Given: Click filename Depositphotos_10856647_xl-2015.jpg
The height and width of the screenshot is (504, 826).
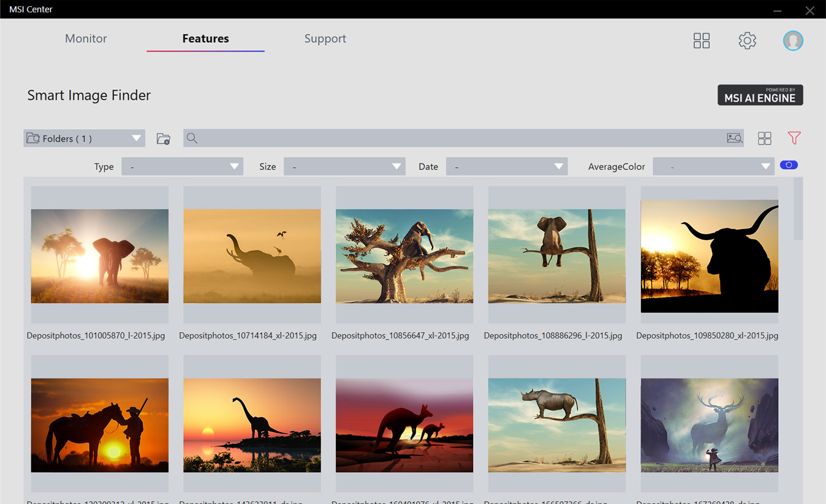Looking at the screenshot, I should coord(400,336).
